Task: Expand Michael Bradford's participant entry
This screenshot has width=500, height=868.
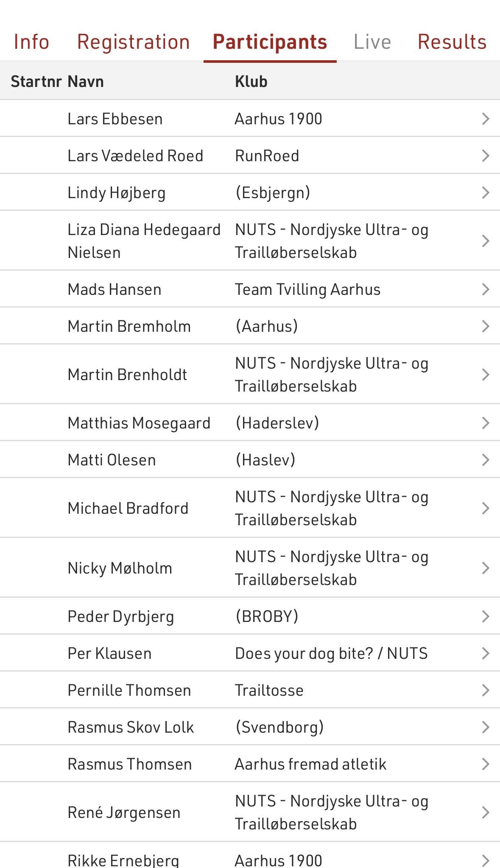Action: coord(250,508)
